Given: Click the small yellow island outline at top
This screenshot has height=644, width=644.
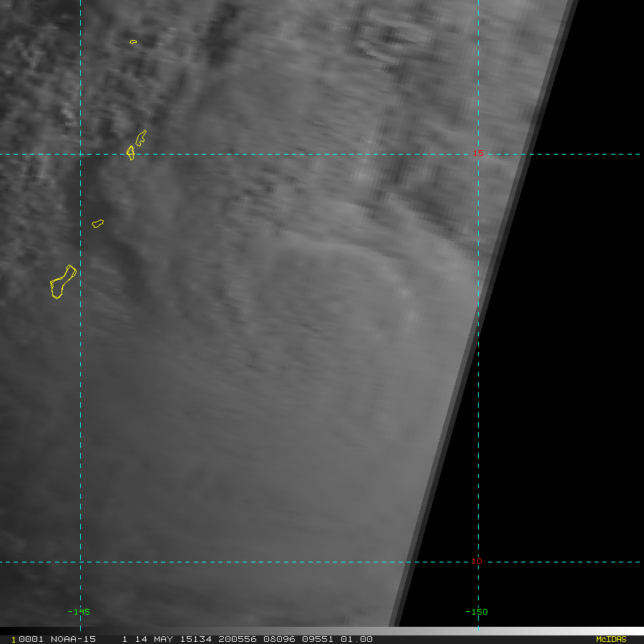Looking at the screenshot, I should 133,42.
